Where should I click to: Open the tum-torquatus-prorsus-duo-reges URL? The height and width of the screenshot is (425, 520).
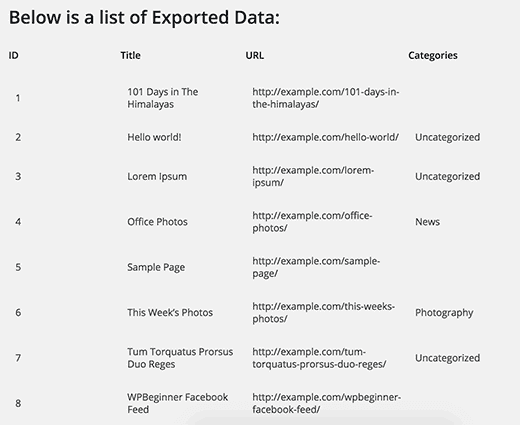tap(319, 358)
